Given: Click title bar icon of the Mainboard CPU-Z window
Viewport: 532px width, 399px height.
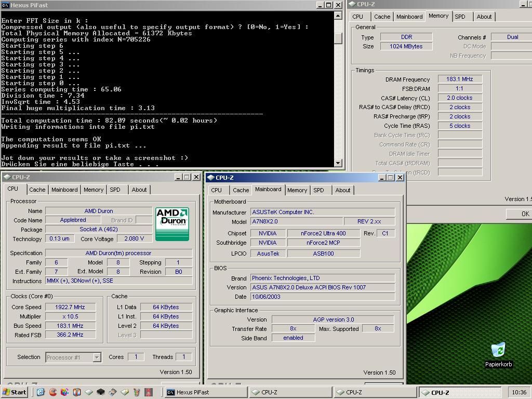Looking at the screenshot, I should (211, 178).
